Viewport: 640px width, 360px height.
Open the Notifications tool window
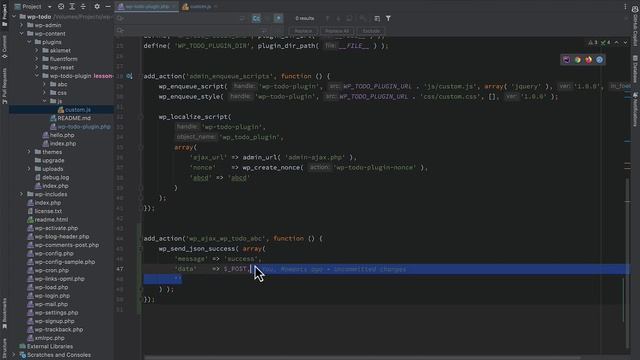pyautogui.click(x=635, y=109)
